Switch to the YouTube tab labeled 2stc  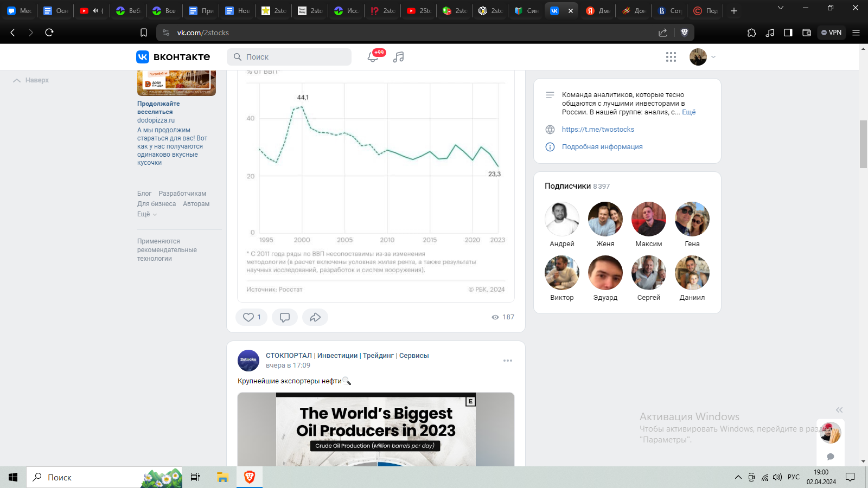(419, 11)
